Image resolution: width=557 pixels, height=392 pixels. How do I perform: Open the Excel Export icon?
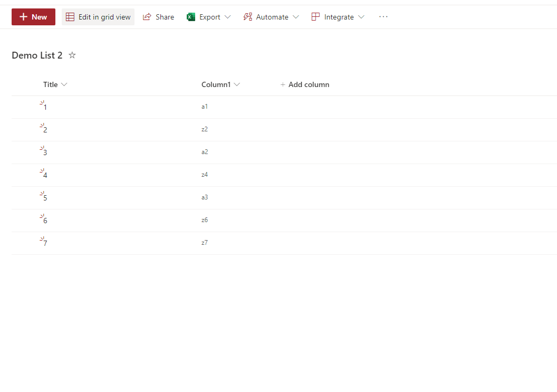coord(190,16)
